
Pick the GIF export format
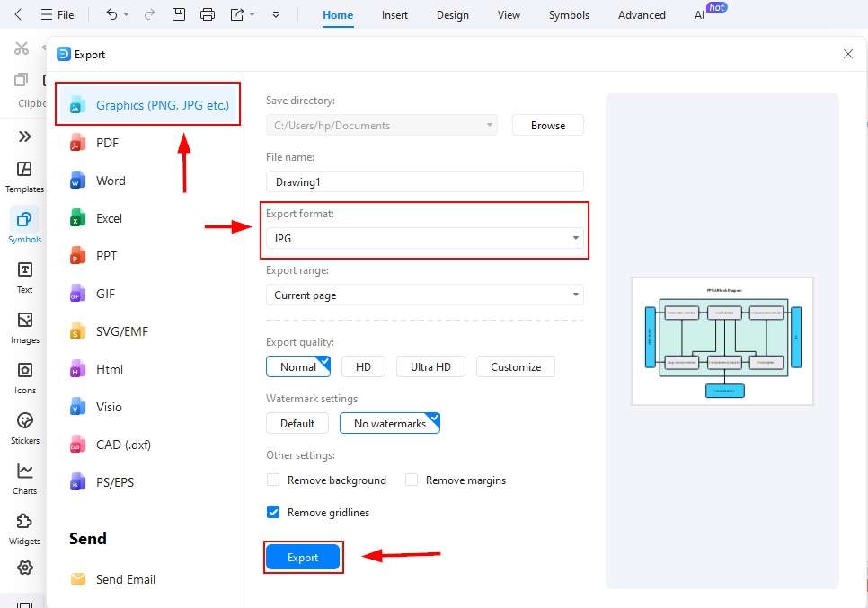tap(105, 293)
